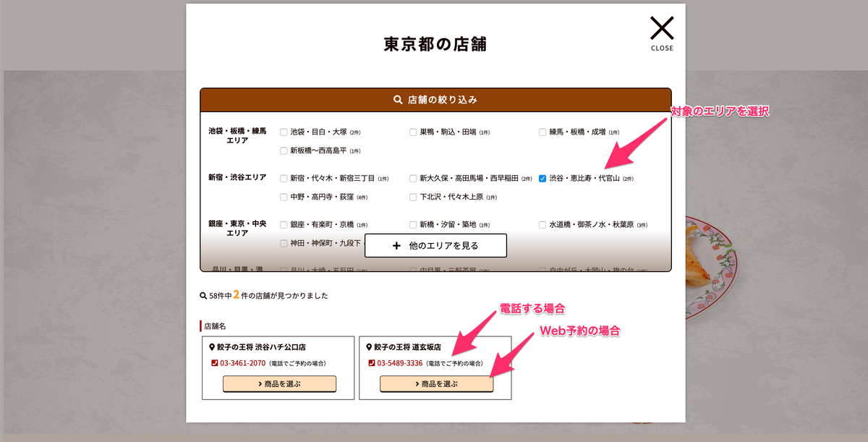Click the phone icon next to 03-5489-3336
The width and height of the screenshot is (868, 442).
[x=371, y=363]
